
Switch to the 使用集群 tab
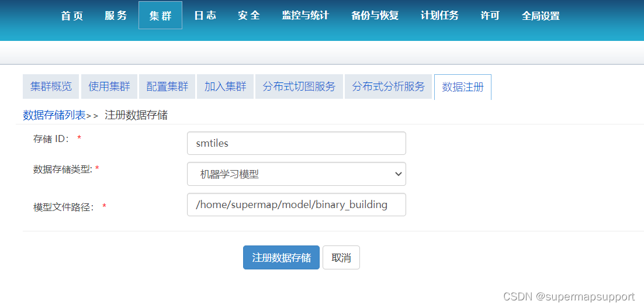[109, 86]
